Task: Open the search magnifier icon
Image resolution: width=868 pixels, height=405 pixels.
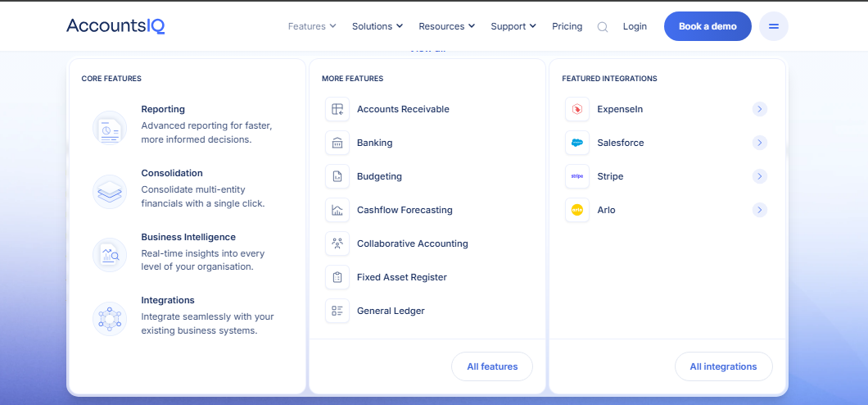Action: pyautogui.click(x=603, y=26)
